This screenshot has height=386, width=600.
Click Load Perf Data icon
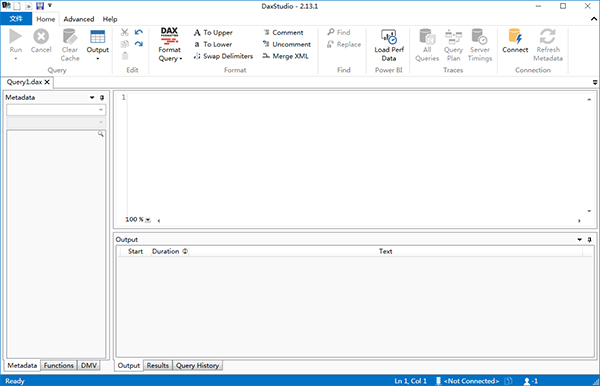click(389, 37)
